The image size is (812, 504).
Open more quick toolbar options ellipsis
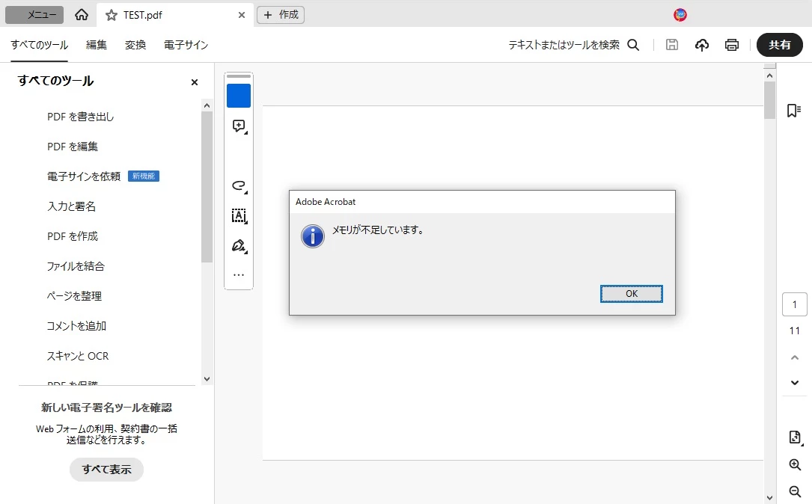(x=239, y=275)
